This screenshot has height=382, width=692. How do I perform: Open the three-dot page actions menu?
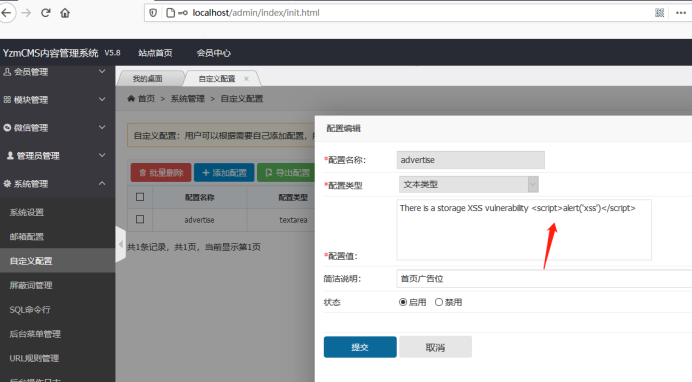tap(681, 13)
